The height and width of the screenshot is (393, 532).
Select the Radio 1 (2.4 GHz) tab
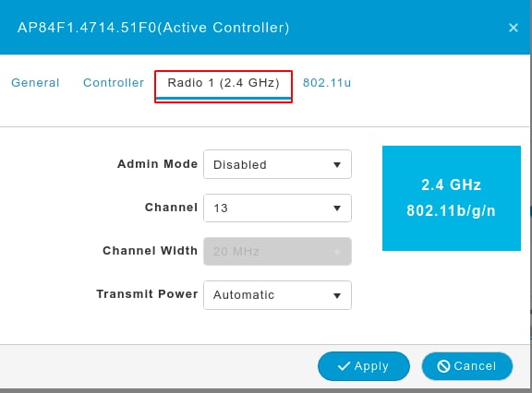224,87
